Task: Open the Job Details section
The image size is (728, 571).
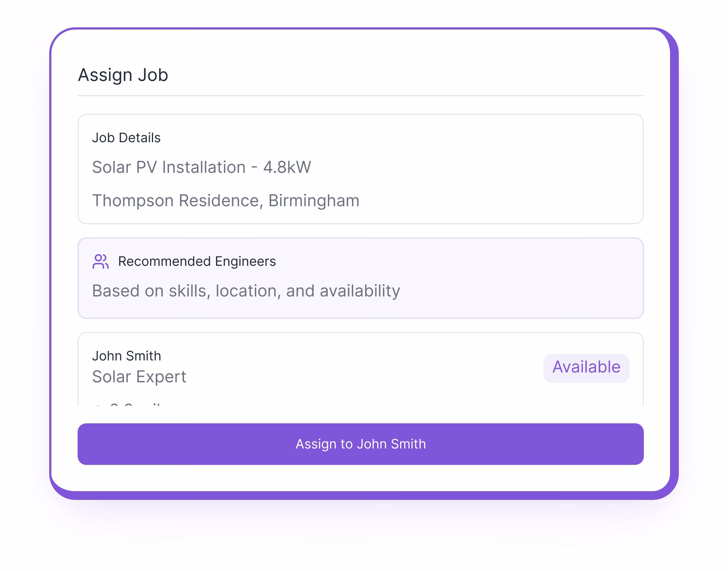Action: click(360, 168)
